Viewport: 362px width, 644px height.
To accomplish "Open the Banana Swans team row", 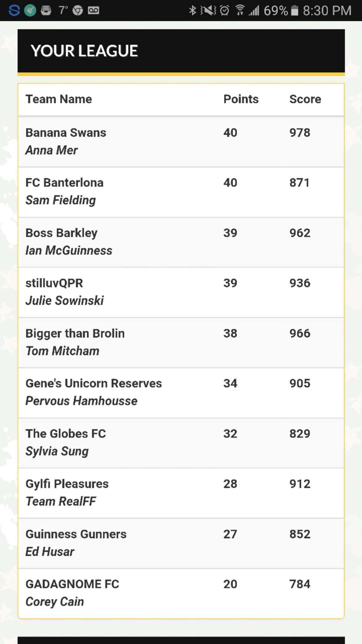I will [x=181, y=142].
